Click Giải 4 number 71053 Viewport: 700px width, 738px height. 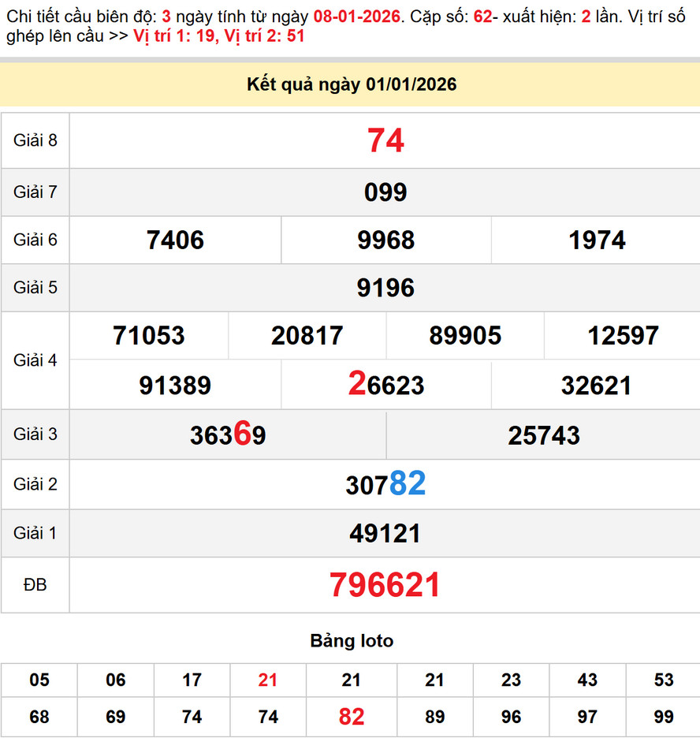[x=148, y=336]
